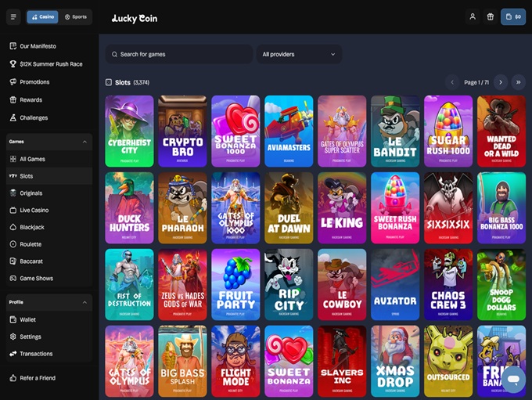Go to previous page arrow
Viewport: 532px width, 400px height.
(452, 82)
